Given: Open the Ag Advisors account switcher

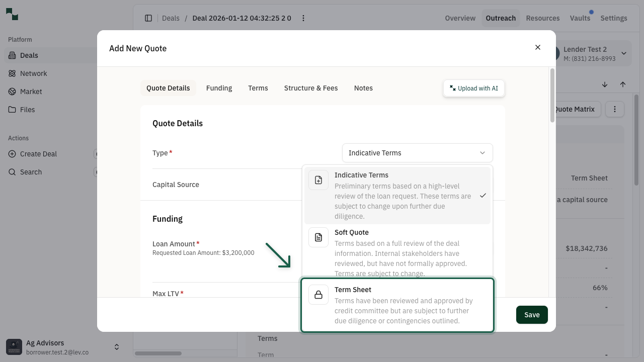Looking at the screenshot, I should click(116, 347).
